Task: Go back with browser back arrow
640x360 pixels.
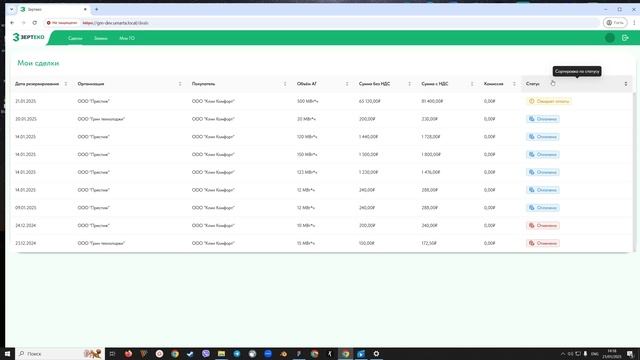Action: point(12,23)
